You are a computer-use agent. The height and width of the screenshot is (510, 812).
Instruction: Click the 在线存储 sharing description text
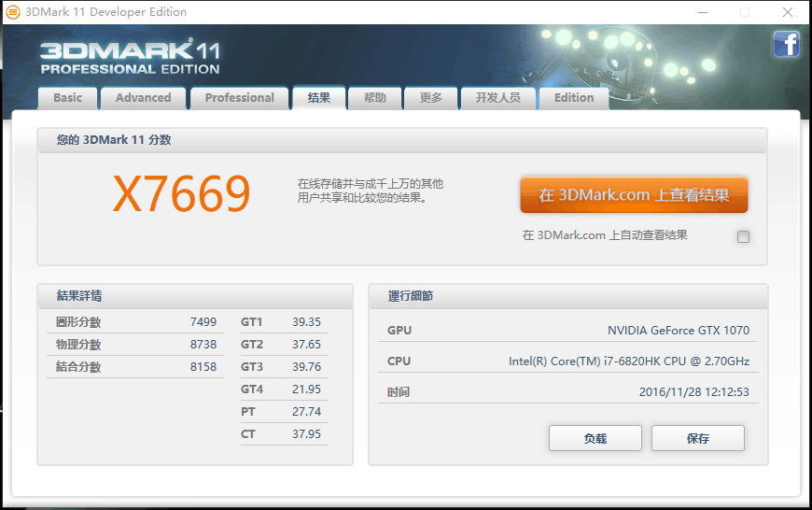pos(371,191)
